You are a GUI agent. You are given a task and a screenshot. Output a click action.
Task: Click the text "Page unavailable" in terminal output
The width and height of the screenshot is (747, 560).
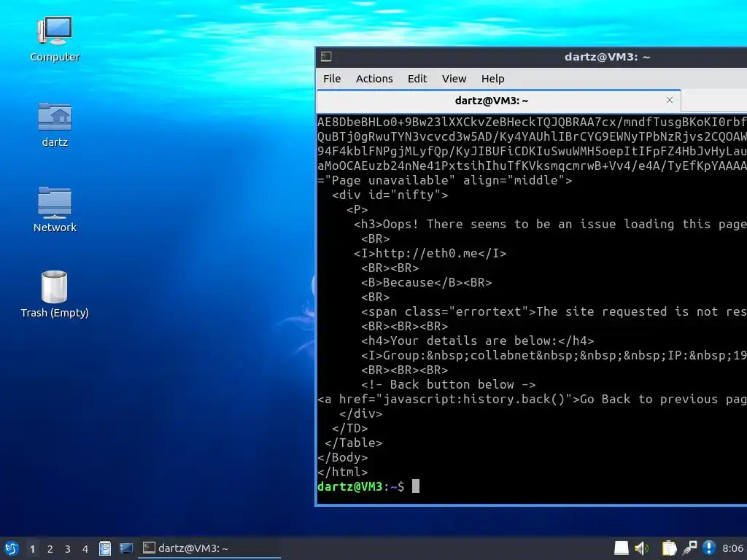point(390,181)
